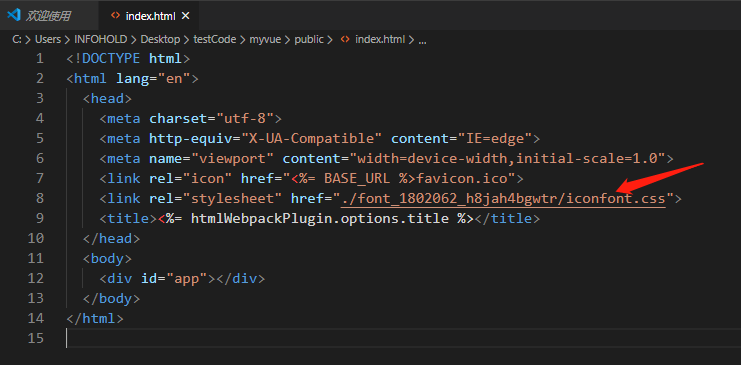Click the name="viewport" attribute

[x=211, y=159]
